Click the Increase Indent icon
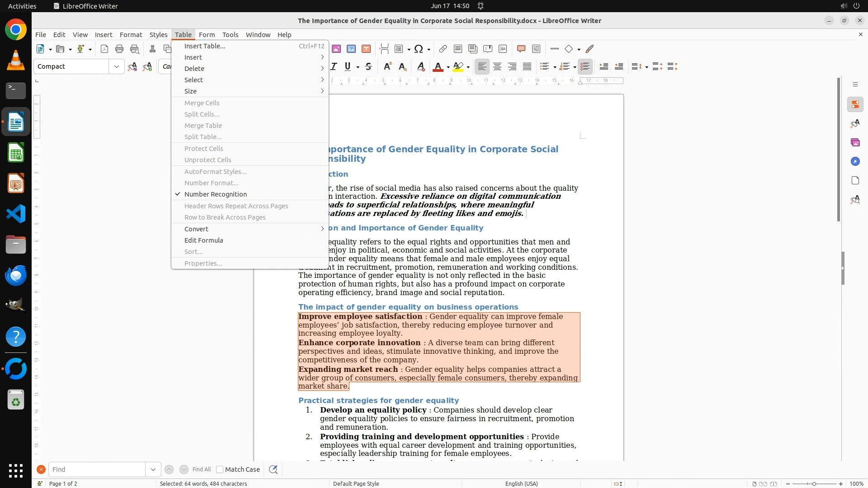868x488 pixels. 604,66
